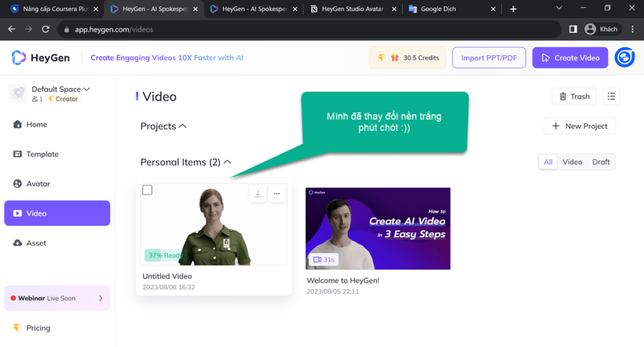
Task: Open more options on Untitled Video card
Action: [x=277, y=194]
